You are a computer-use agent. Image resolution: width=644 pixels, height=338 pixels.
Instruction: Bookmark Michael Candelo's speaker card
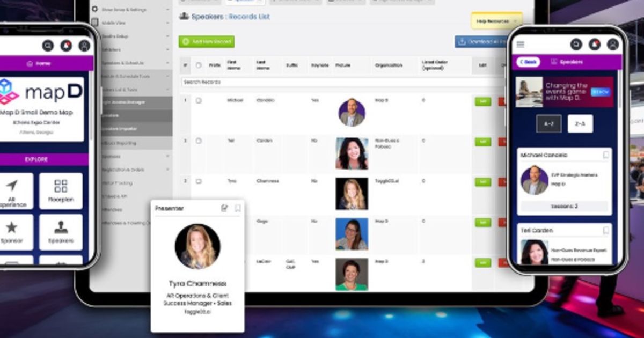[605, 155]
